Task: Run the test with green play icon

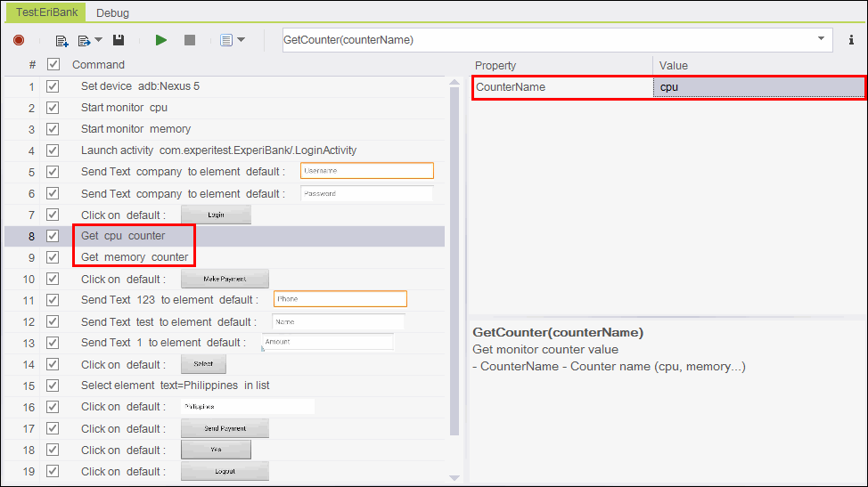Action: pyautogui.click(x=160, y=40)
